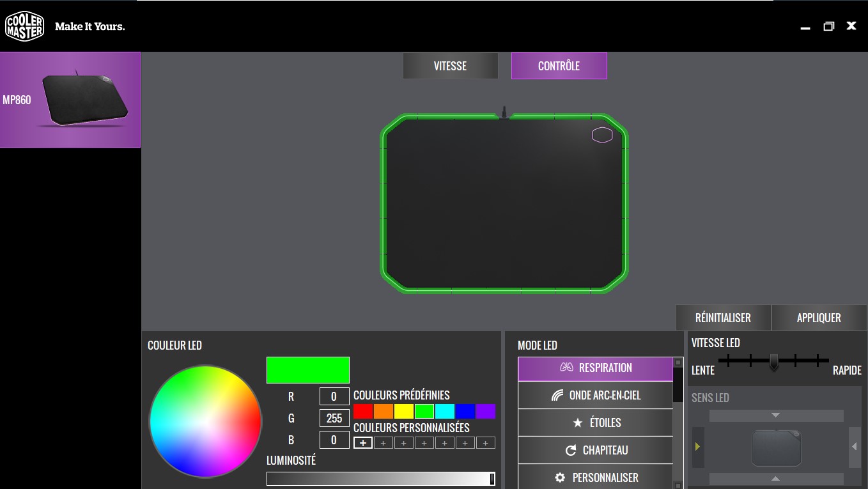
Task: Click the last custom color plus slot
Action: (x=486, y=443)
